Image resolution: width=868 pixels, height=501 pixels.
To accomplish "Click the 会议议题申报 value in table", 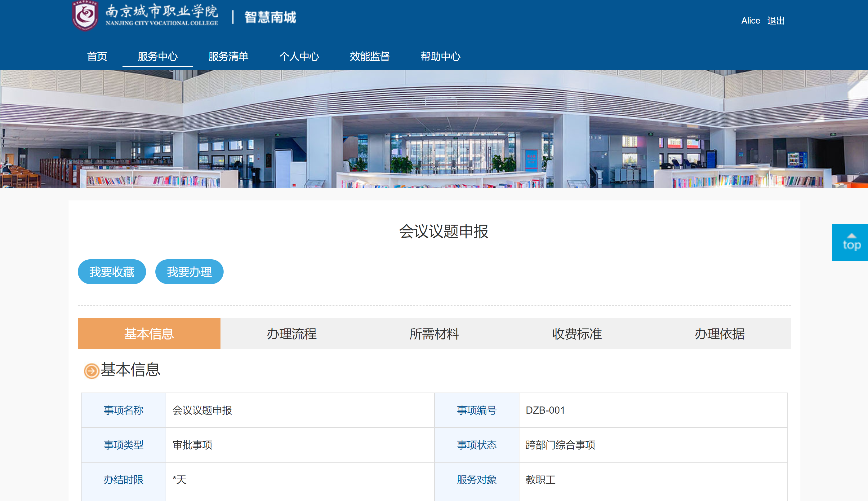I will pos(300,410).
